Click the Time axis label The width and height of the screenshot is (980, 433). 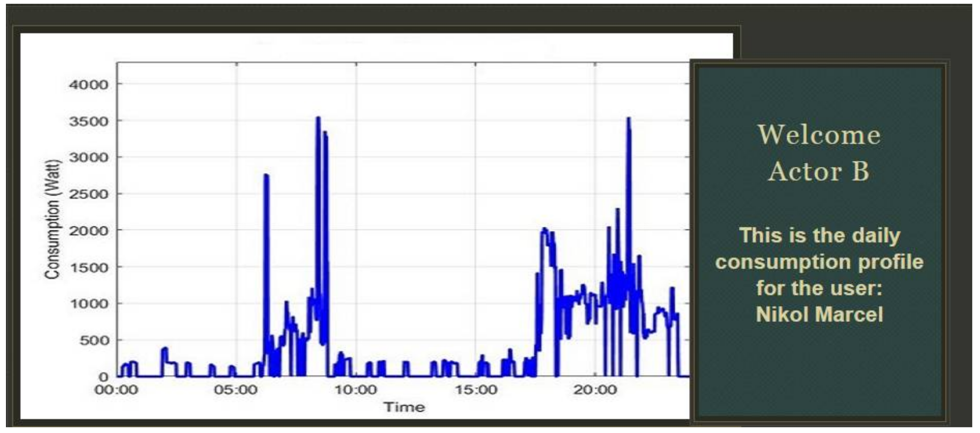[404, 407]
